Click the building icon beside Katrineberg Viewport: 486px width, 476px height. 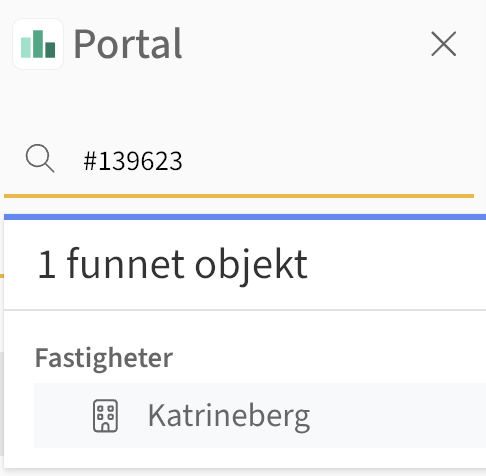[105, 416]
